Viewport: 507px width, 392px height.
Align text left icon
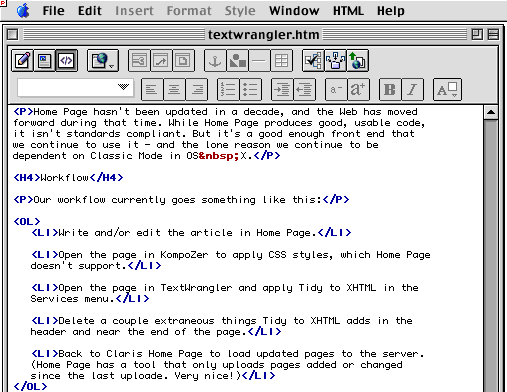(x=152, y=89)
